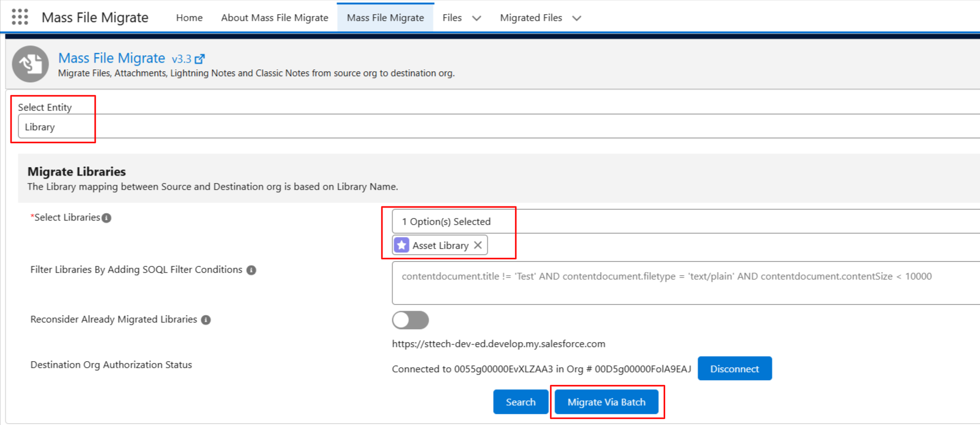Click the Migrate Libraries heading
This screenshot has height=425, width=980.
pos(77,172)
